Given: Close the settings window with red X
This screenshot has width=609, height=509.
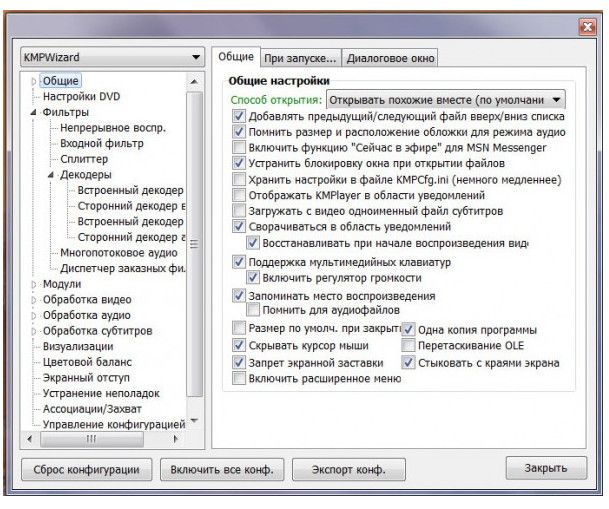Looking at the screenshot, I should [x=588, y=27].
